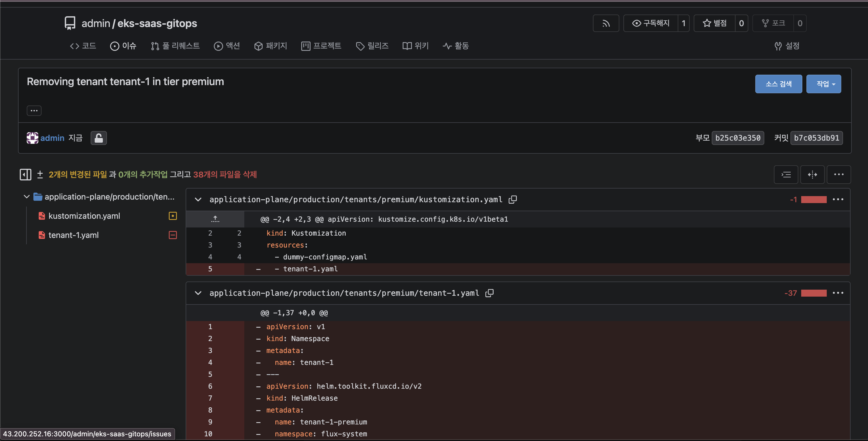
Task: Switch to the 풀 리퀘스트 tab
Action: [175, 46]
